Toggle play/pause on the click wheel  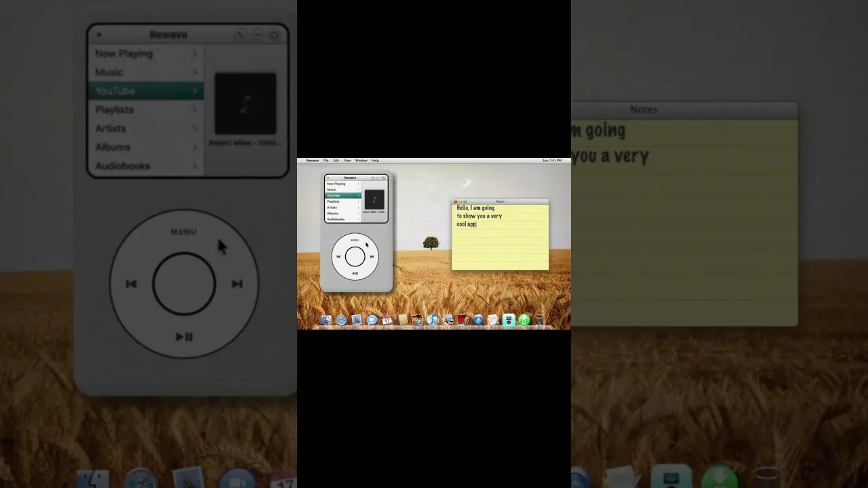pos(355,273)
